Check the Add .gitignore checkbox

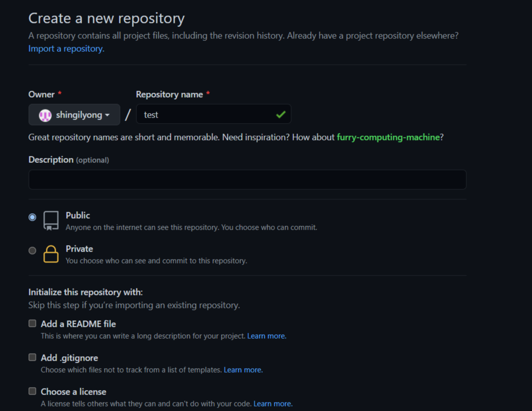(x=32, y=357)
